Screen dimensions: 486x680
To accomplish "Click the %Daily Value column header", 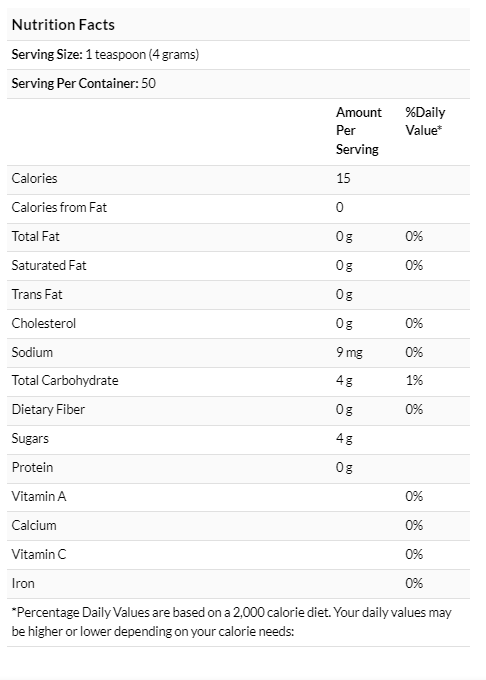I will 425,121.
